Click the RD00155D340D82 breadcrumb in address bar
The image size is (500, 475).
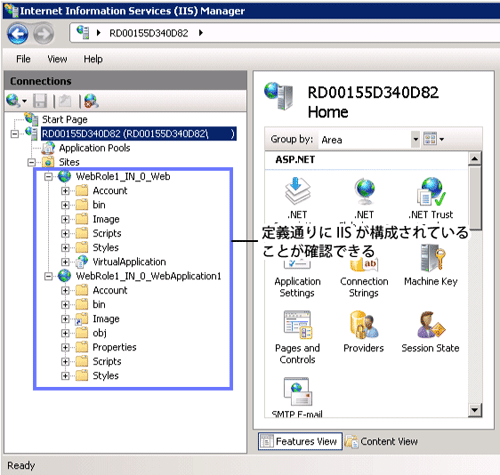[x=149, y=33]
